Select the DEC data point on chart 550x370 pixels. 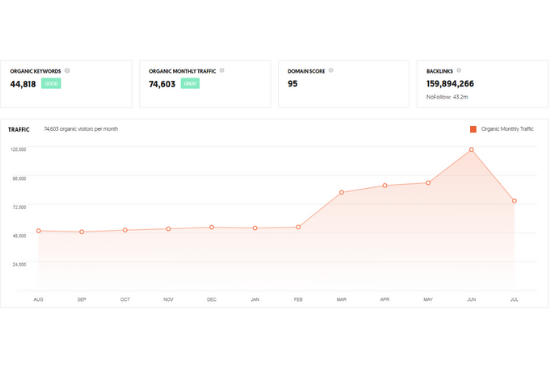click(212, 227)
